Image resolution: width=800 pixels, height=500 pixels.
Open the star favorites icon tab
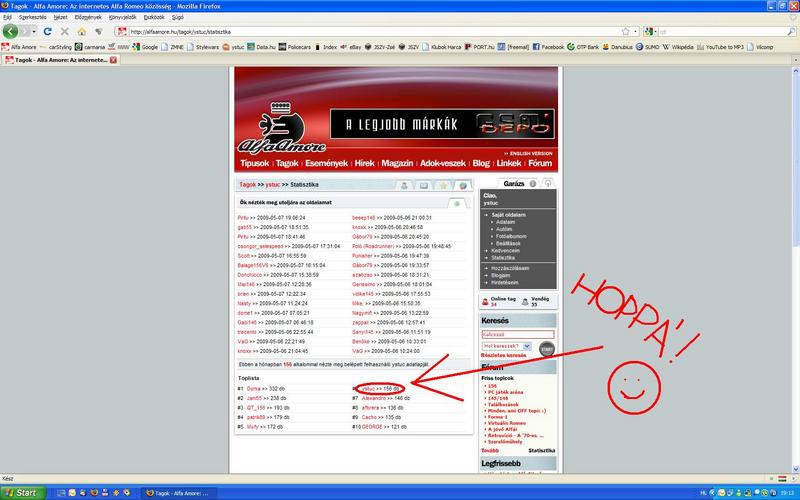tap(442, 185)
